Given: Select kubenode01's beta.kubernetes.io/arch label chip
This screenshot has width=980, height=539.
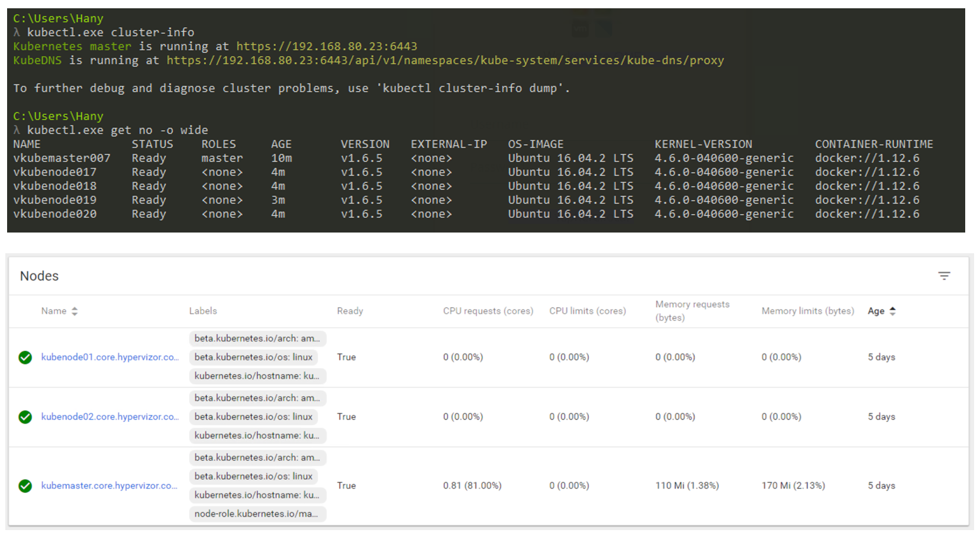Looking at the screenshot, I should (257, 339).
